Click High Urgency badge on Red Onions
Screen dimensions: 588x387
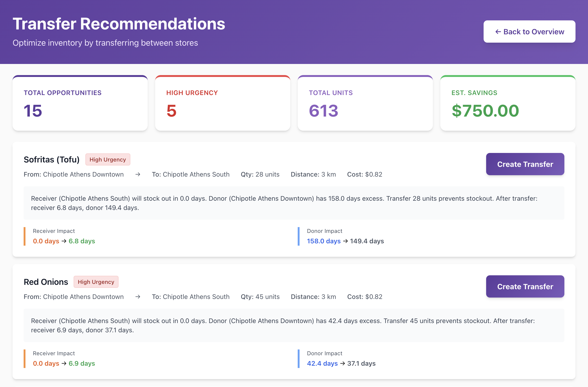(96, 282)
